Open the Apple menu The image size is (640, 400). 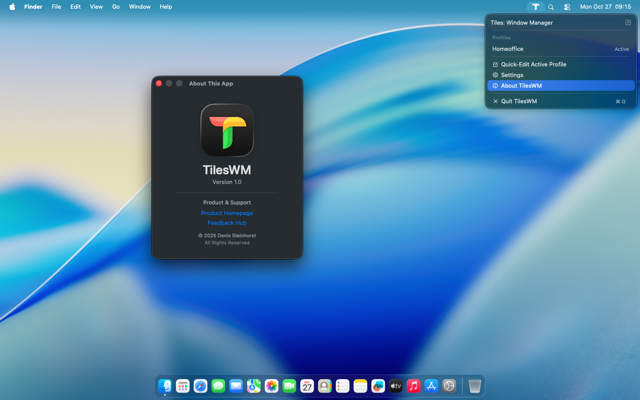coord(12,6)
